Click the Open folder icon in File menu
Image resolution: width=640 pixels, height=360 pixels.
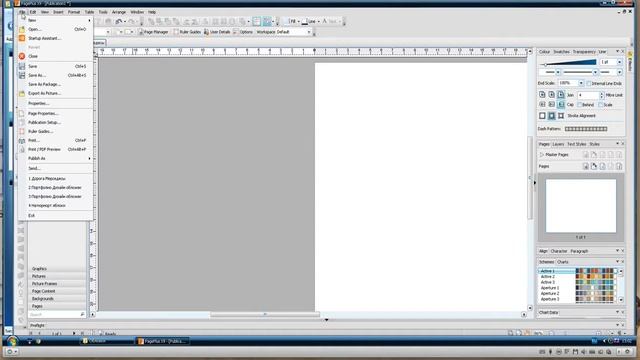coord(22,29)
